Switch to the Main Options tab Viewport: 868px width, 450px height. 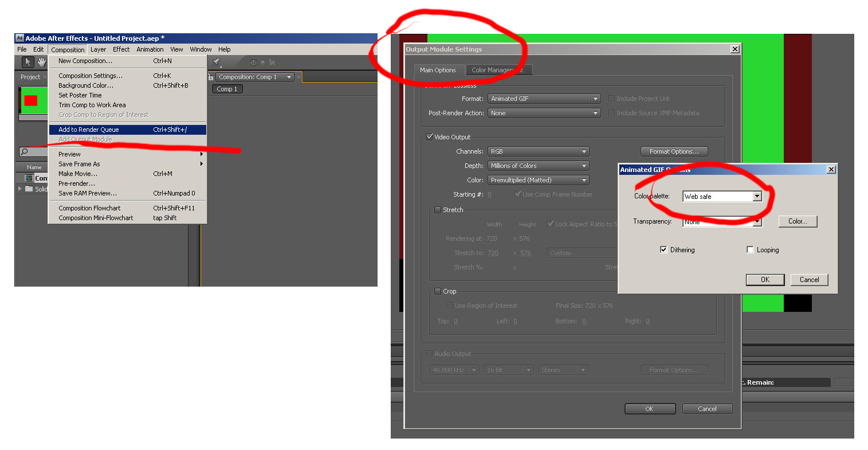pyautogui.click(x=438, y=70)
